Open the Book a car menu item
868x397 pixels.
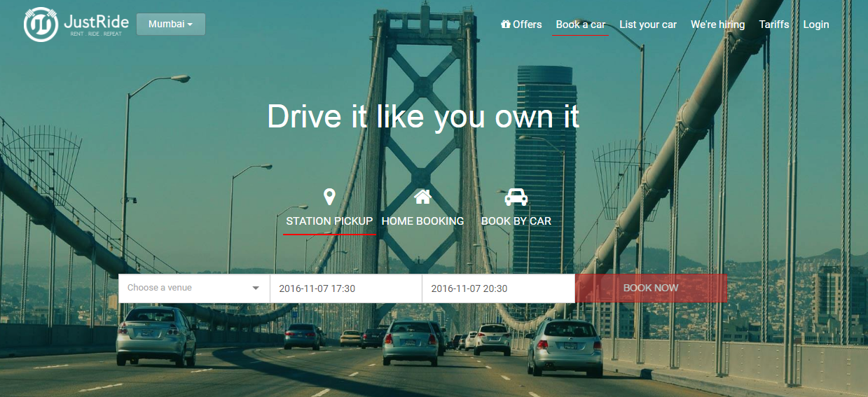point(581,25)
